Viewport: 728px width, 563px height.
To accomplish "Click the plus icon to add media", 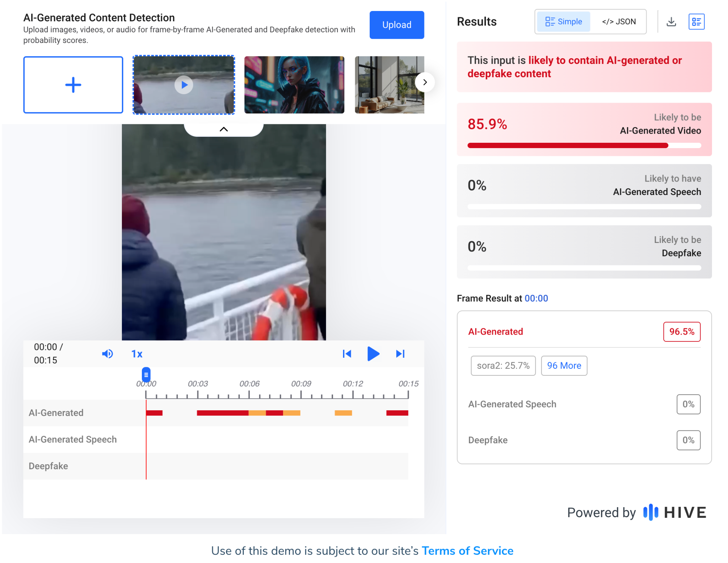I will click(x=73, y=85).
